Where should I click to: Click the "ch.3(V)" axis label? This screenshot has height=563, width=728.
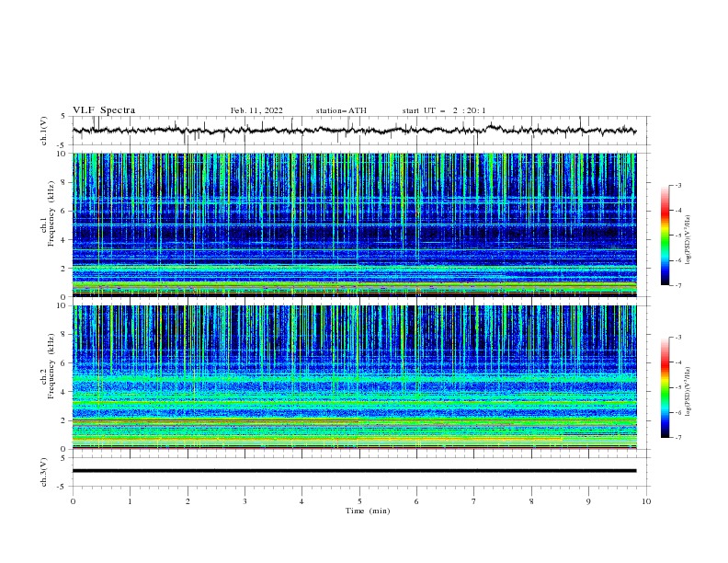click(44, 472)
